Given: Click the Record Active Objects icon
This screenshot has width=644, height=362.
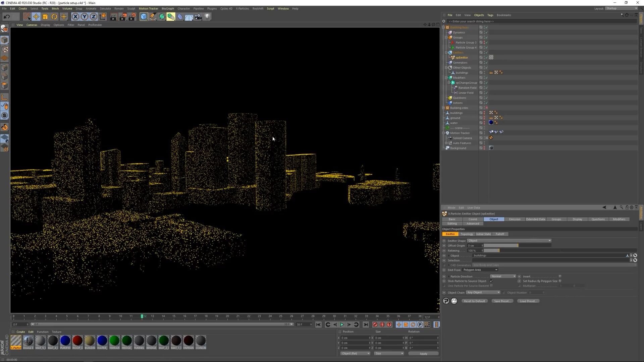Looking at the screenshot, I should [x=375, y=324].
